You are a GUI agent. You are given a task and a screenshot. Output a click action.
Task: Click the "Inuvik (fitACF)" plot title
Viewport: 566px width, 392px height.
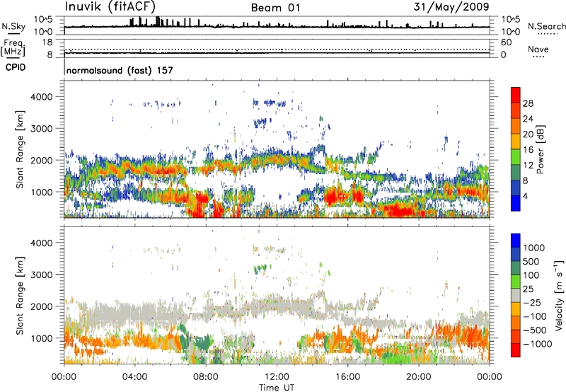pyautogui.click(x=110, y=7)
